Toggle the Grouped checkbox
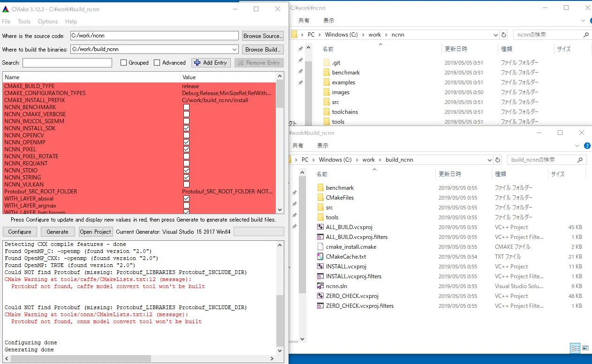 [x=124, y=63]
